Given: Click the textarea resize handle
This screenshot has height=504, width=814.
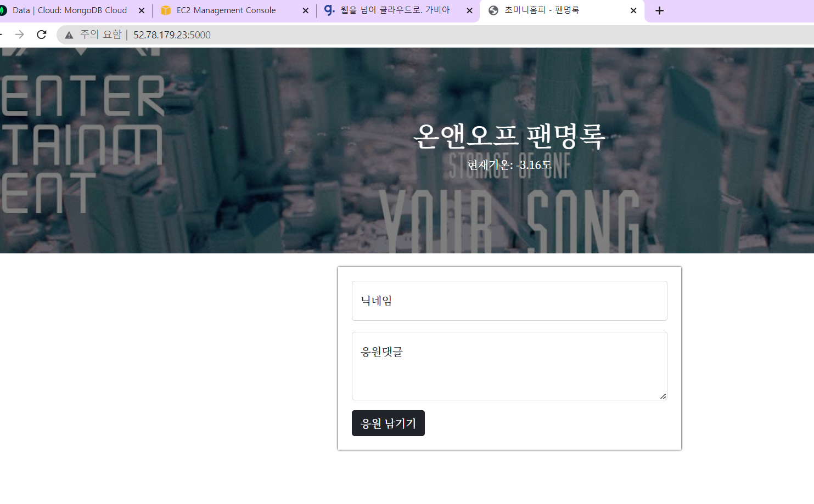Looking at the screenshot, I should point(663,396).
